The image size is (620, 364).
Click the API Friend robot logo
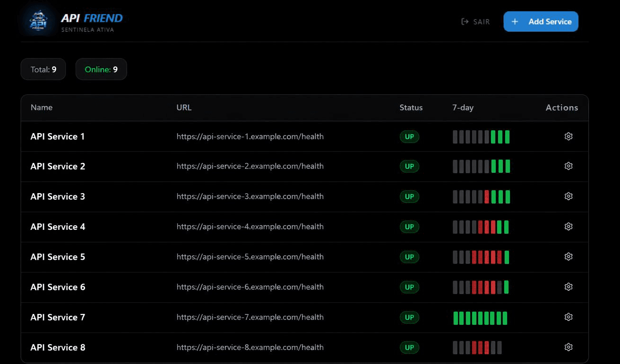click(x=38, y=21)
